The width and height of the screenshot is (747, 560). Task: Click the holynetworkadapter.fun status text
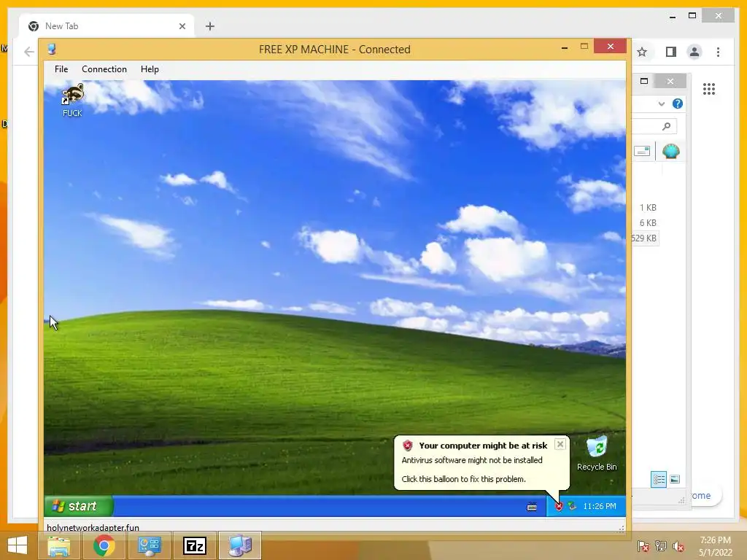click(x=93, y=528)
